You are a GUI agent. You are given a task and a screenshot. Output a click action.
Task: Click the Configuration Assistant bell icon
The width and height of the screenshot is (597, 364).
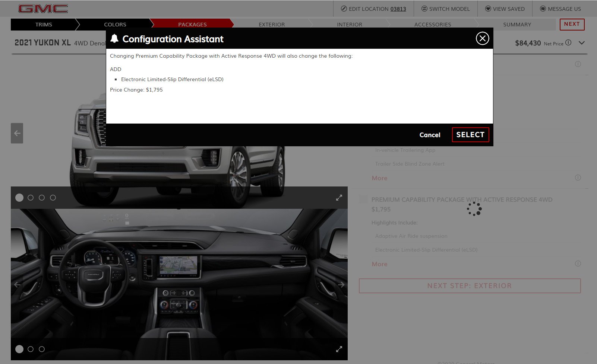[114, 39]
